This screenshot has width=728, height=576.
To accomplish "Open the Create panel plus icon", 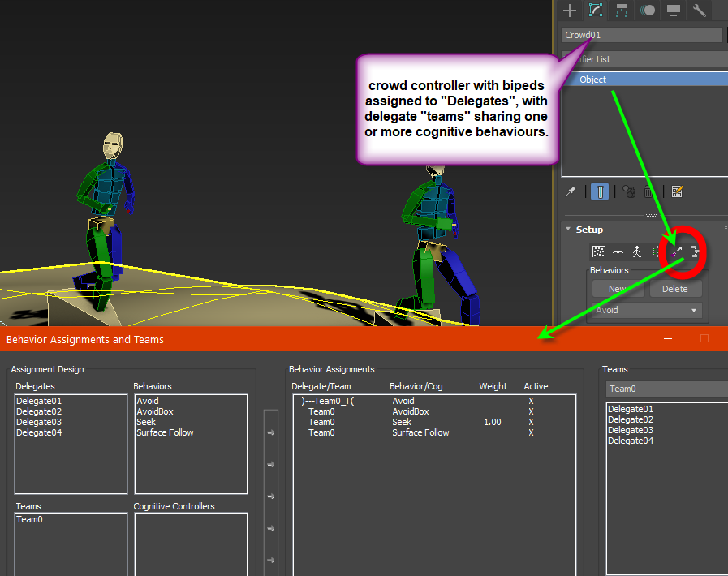I will [569, 11].
